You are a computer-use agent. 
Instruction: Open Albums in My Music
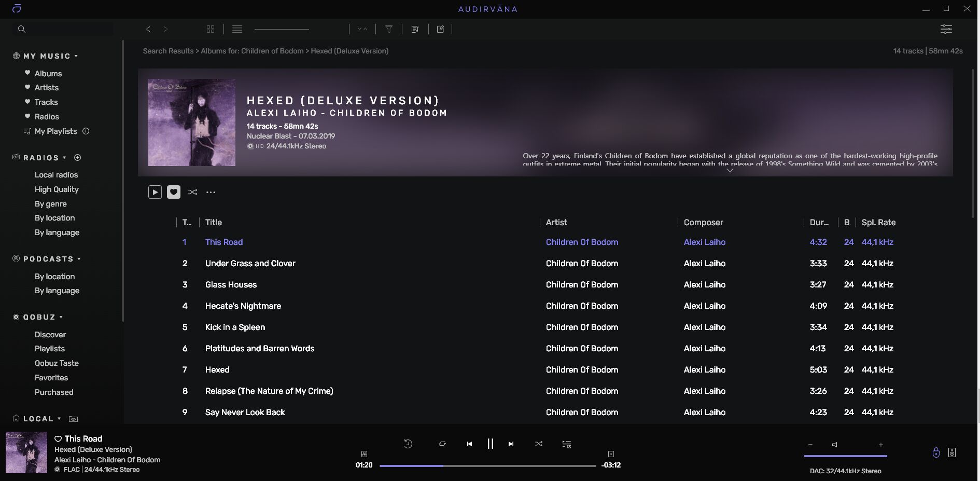(48, 74)
